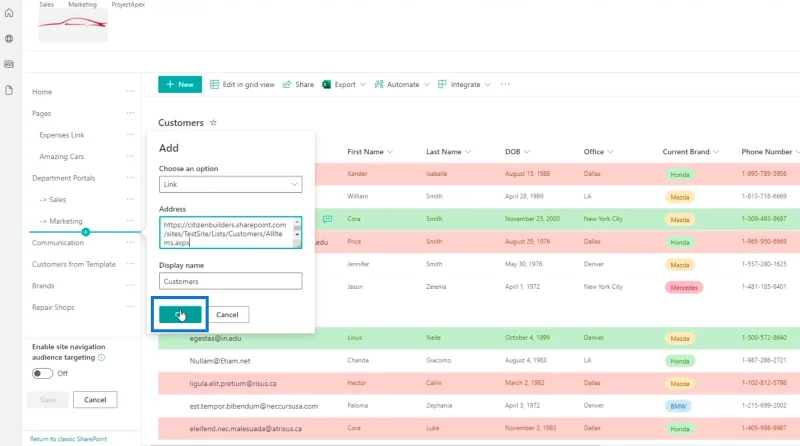This screenshot has height=446, width=800.
Task: Click the Integrate icon
Action: pos(442,84)
